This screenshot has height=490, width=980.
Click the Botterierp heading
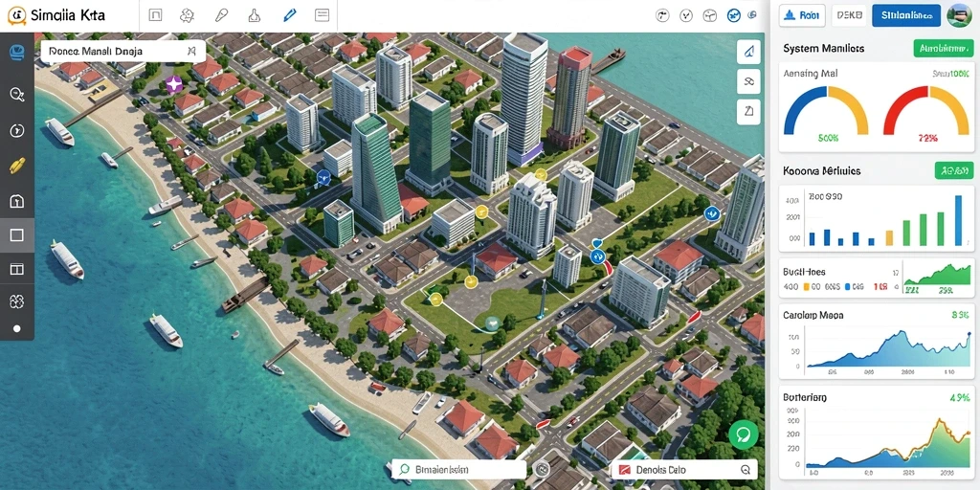click(x=805, y=397)
